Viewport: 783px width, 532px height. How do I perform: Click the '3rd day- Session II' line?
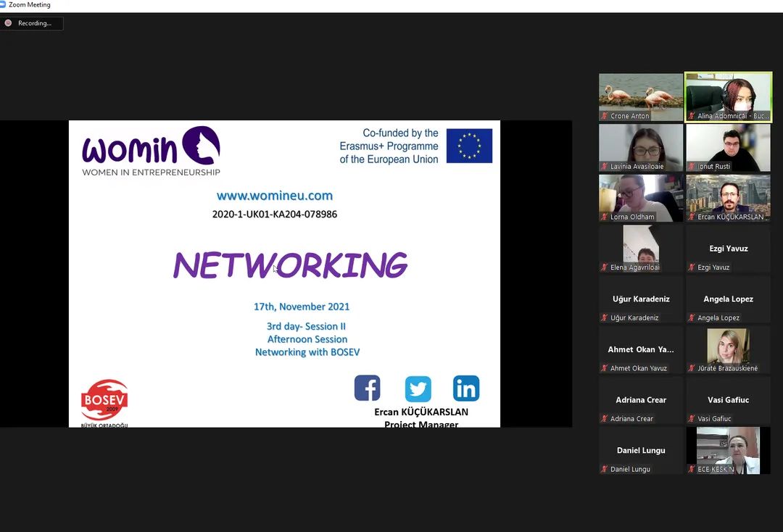tap(306, 326)
